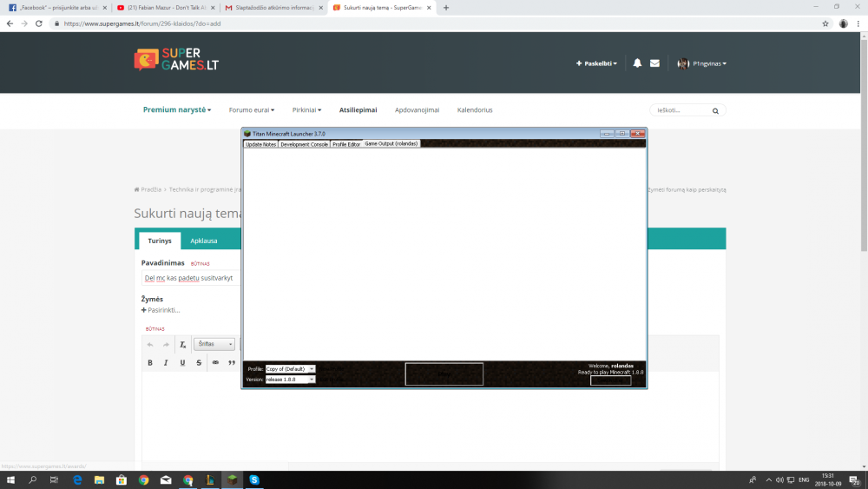Select the Game Output (rolandas) tab

[391, 143]
